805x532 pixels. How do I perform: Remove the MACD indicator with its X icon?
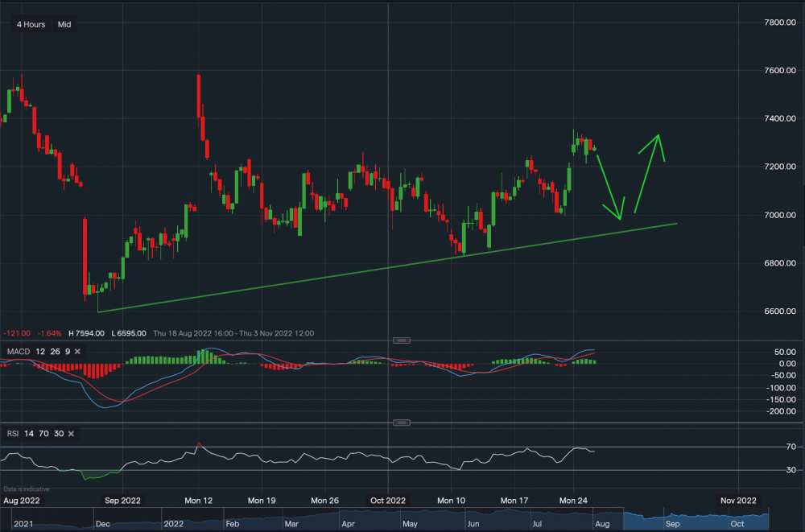76,351
